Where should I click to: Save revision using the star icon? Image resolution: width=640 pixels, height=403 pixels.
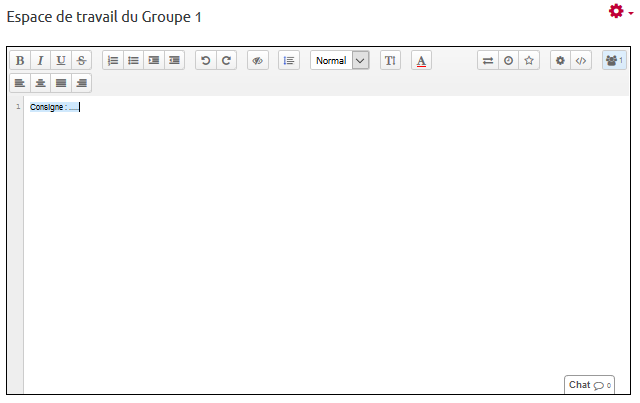[x=529, y=61]
